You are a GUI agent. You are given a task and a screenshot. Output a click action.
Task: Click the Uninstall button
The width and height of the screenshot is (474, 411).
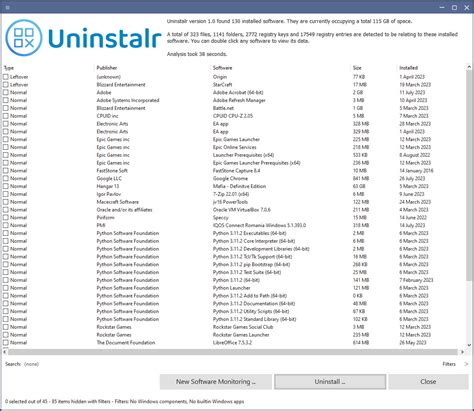(x=330, y=382)
